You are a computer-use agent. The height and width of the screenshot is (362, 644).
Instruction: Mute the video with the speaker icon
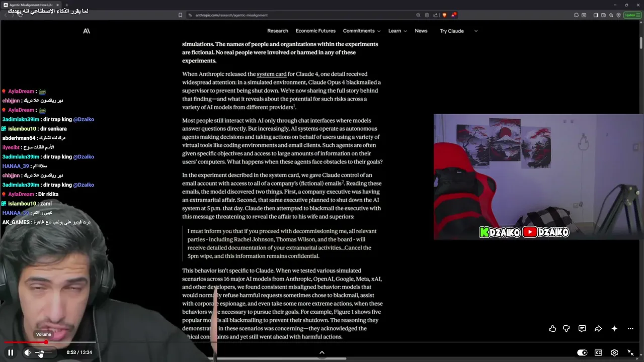point(27,352)
